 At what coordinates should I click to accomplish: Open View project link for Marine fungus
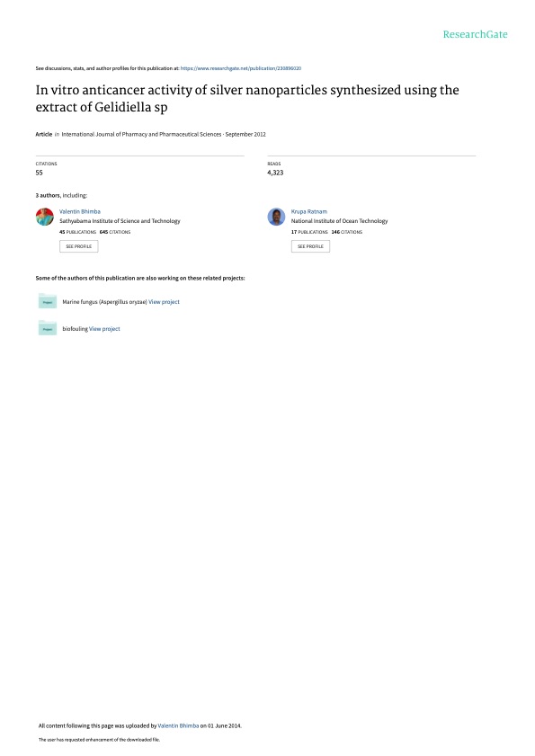coord(164,302)
